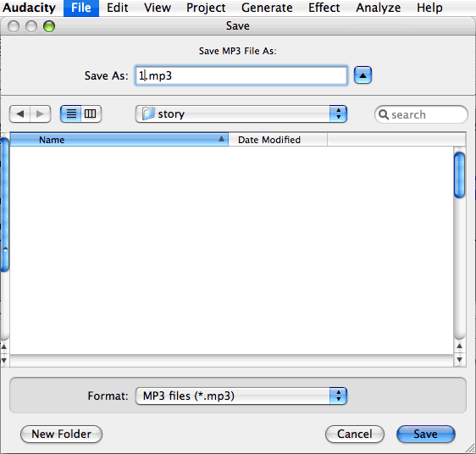
Task: Open the File menu
Action: tap(81, 8)
